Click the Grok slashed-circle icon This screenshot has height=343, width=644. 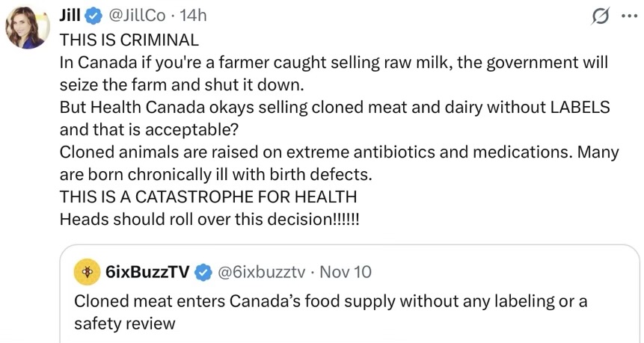[x=600, y=18]
